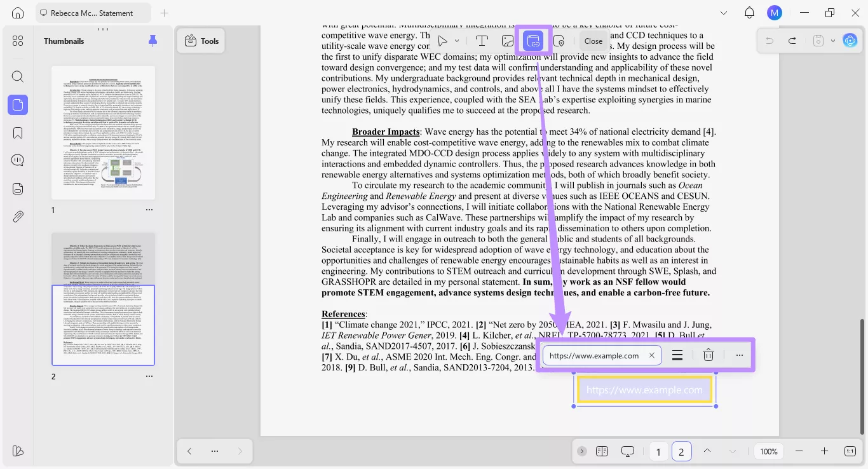Image resolution: width=868 pixels, height=469 pixels.
Task: Redo the last action
Action: (x=792, y=41)
